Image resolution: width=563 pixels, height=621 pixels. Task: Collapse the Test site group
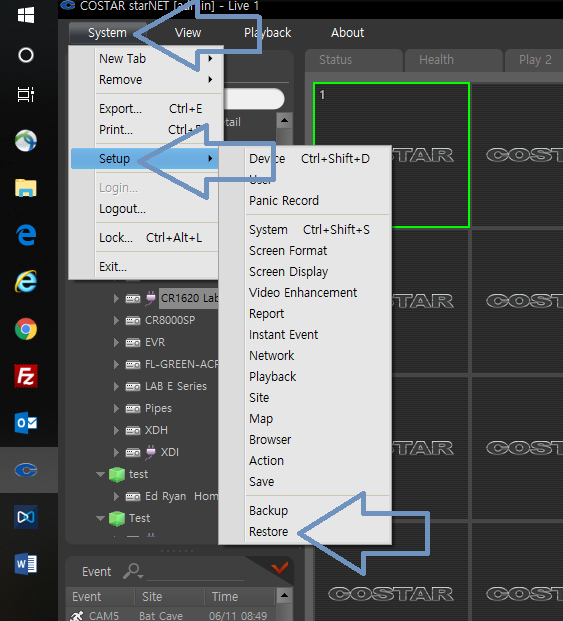tap(100, 518)
